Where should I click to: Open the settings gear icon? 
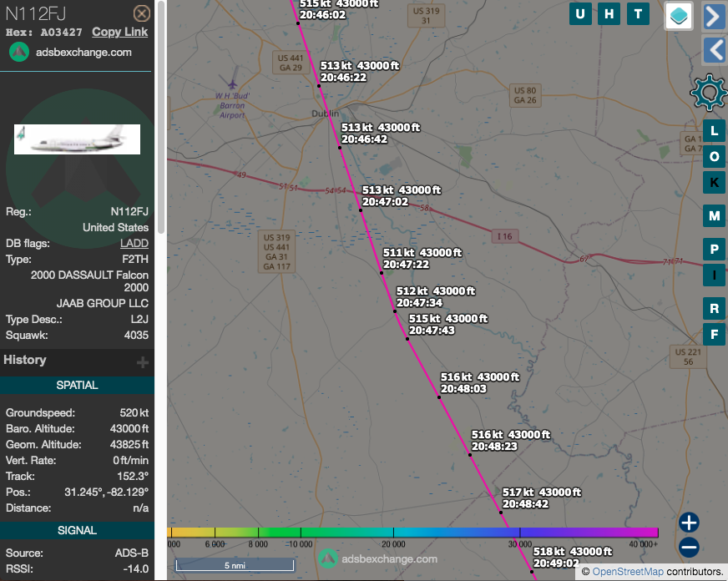(709, 93)
